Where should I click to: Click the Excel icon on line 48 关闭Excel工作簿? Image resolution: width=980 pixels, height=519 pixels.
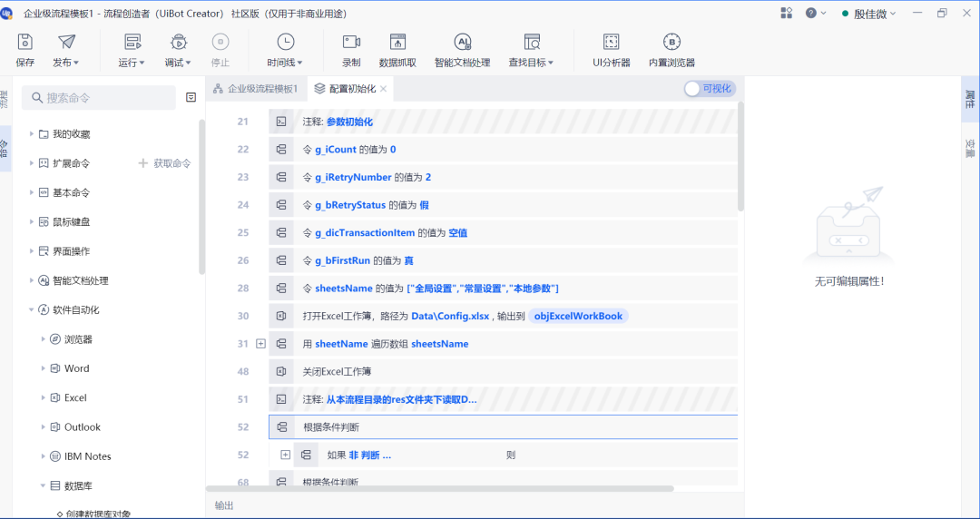(x=281, y=371)
